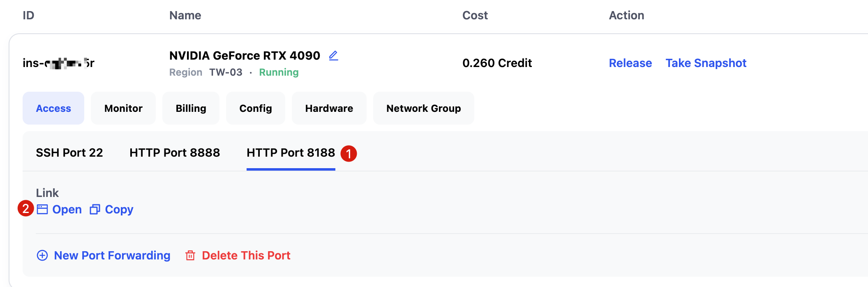Click the Copy link text
The image size is (868, 287).
tap(119, 209)
